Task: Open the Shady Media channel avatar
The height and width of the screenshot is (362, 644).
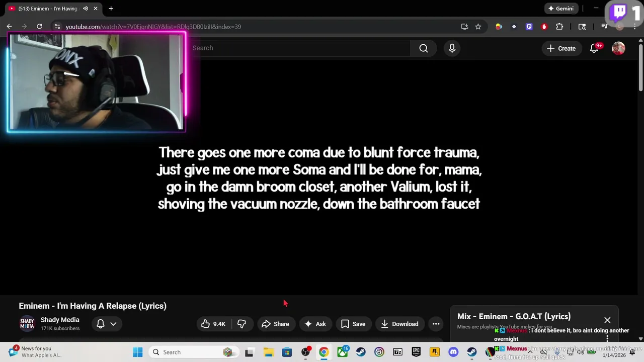Action: (27, 324)
